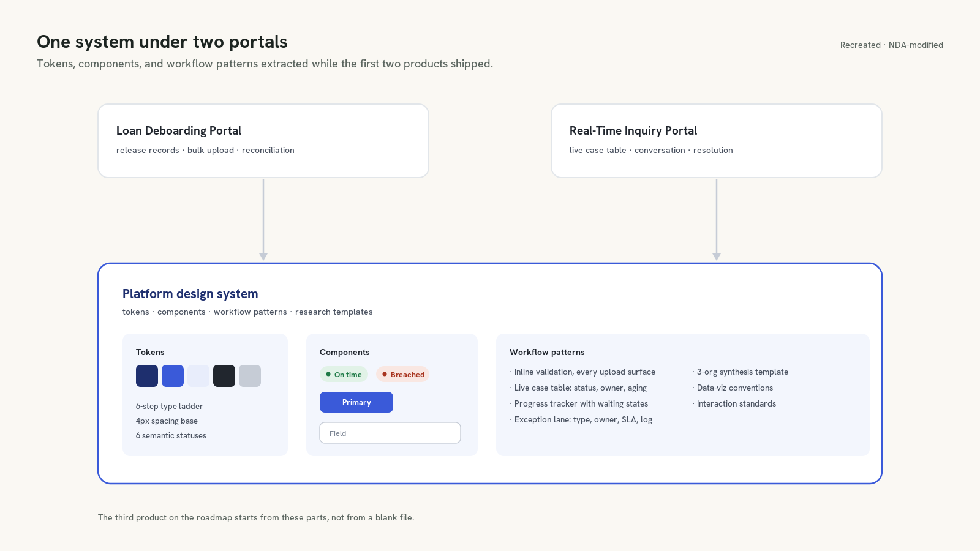Click the 'Recreated · NDA-modified' label
The image size is (980, 551).
point(892,45)
